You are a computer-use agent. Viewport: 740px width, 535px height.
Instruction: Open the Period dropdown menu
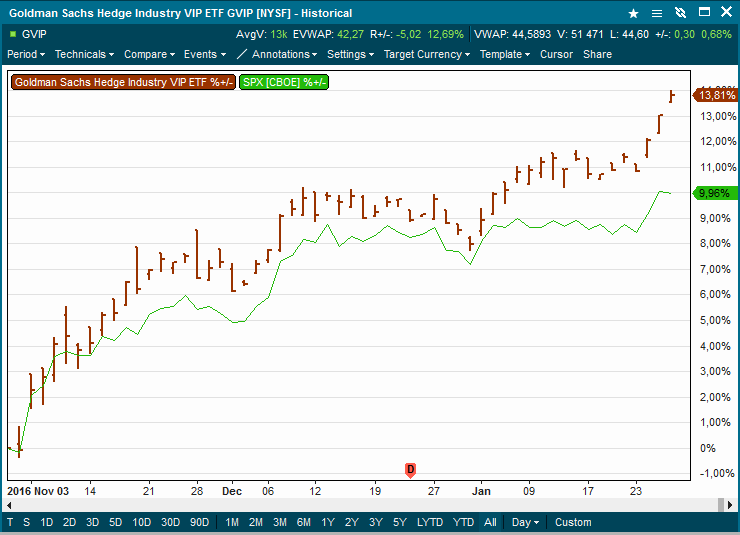tap(26, 54)
